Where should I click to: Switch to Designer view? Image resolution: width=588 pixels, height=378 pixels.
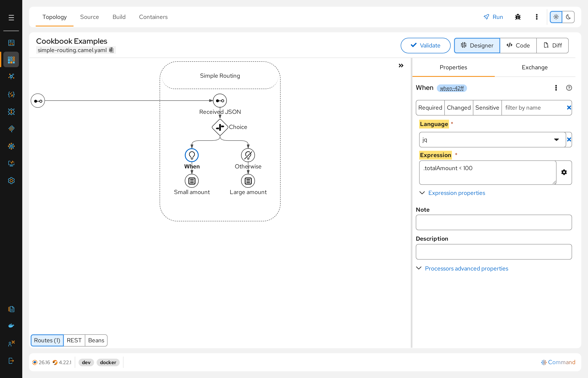point(477,45)
